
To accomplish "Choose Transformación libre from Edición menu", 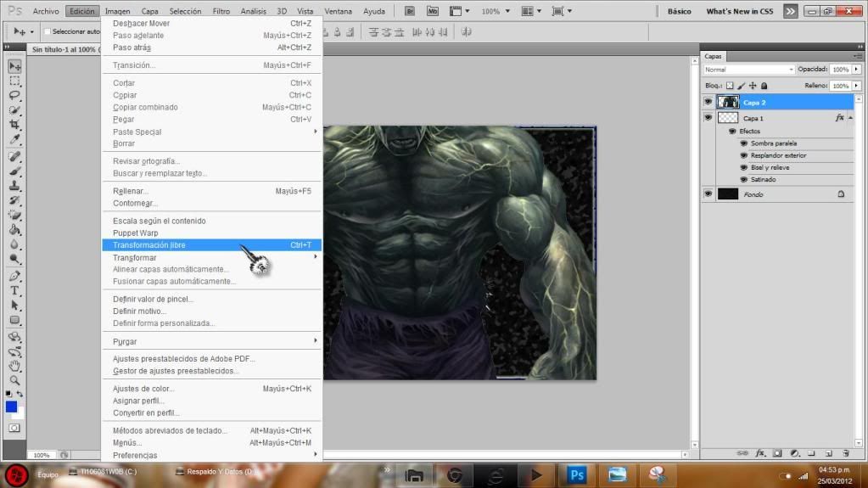I will tap(211, 244).
